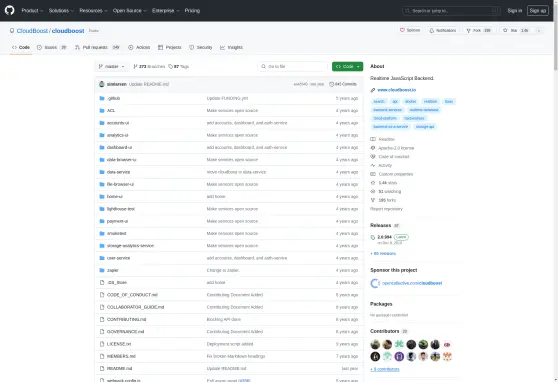This screenshot has width=558, height=382.
Task: Click the Sign up button
Action: coord(538,11)
